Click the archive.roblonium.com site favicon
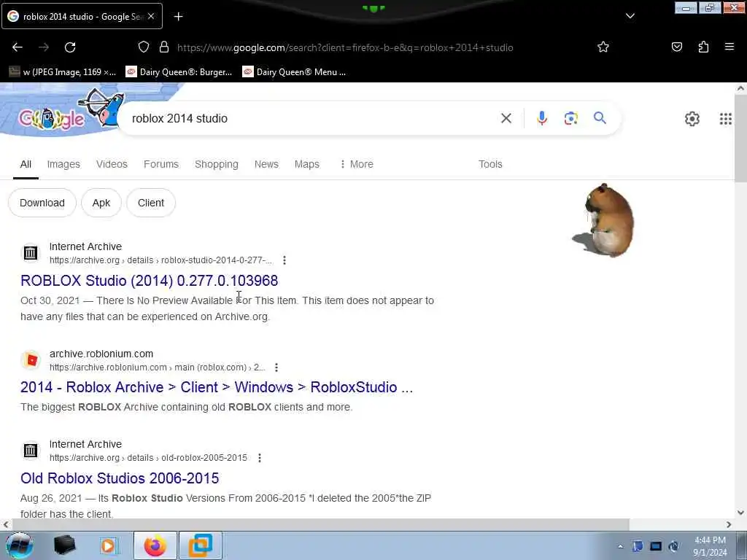This screenshot has width=747, height=560. click(x=31, y=360)
